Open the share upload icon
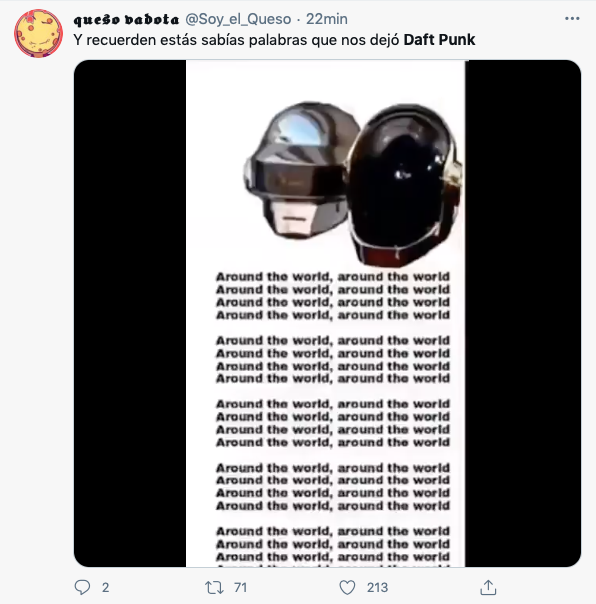Image resolution: width=596 pixels, height=604 pixels. click(x=488, y=587)
